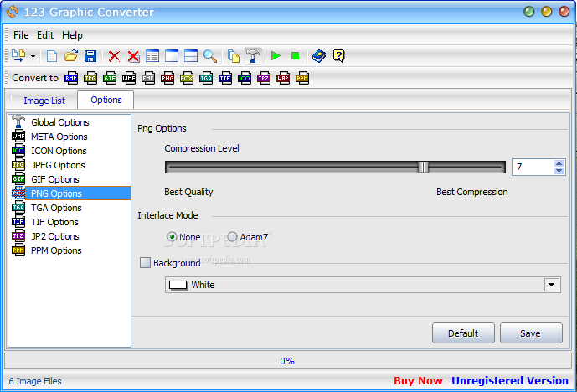Select the Options tab
Screen dimensions: 577x392
pos(106,101)
